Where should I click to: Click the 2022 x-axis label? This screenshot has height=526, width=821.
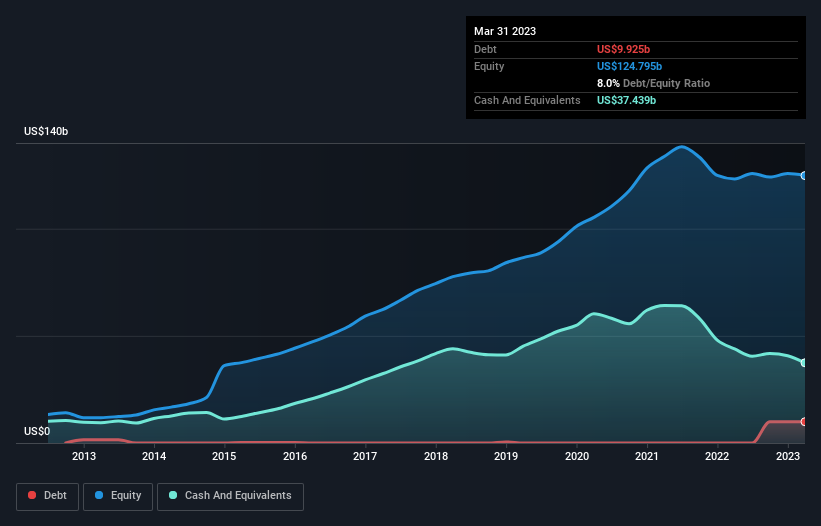tap(717, 456)
